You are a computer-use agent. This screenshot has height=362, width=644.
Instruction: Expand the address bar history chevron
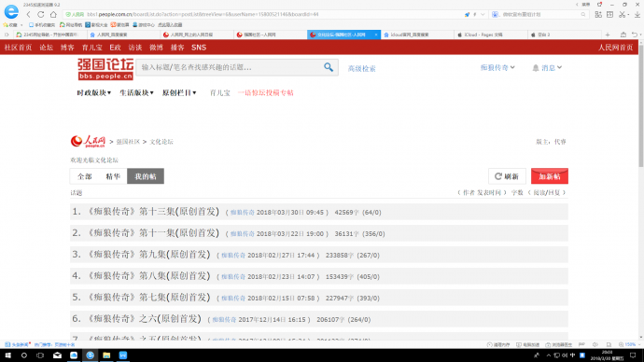(483, 14)
